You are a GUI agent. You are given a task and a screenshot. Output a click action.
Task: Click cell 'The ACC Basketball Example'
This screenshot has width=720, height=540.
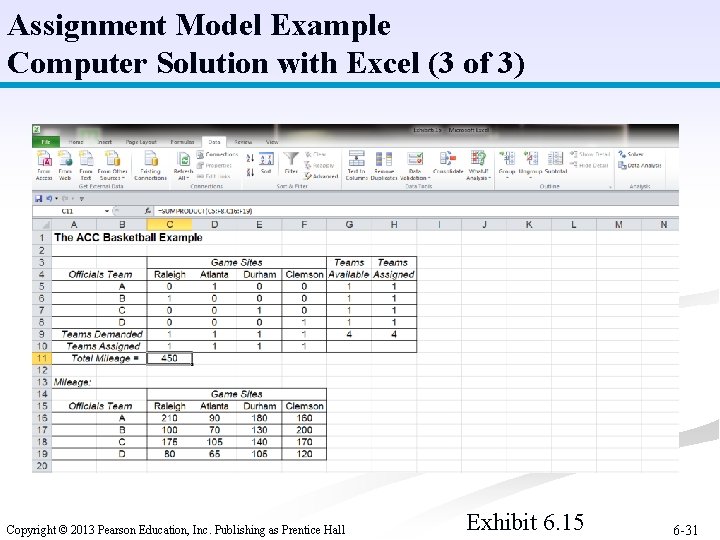click(128, 237)
